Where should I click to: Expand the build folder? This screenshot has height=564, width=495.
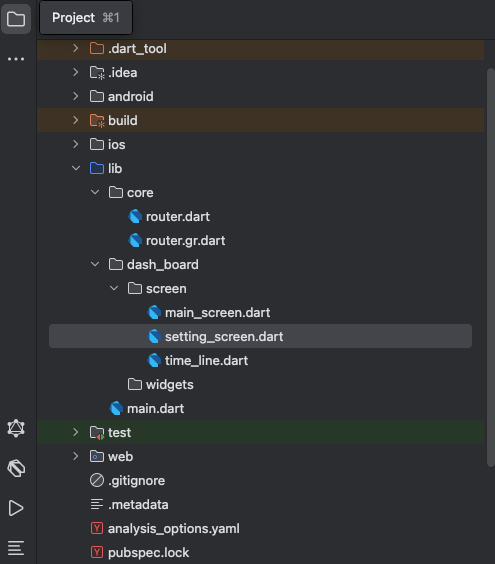(x=76, y=120)
